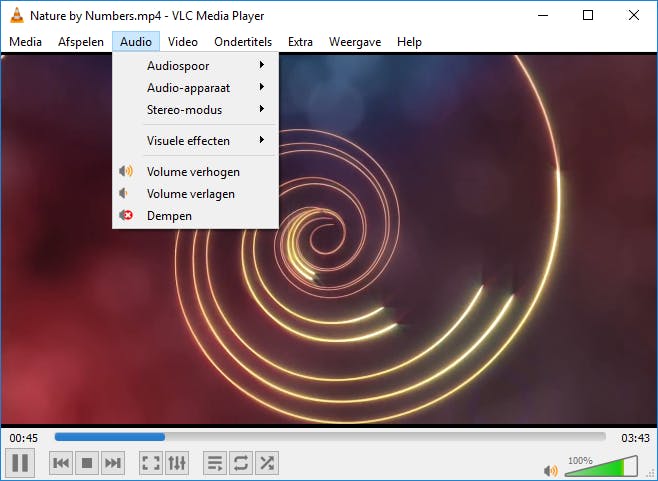The image size is (658, 481).
Task: Open the Ondertitels menu
Action: click(243, 42)
